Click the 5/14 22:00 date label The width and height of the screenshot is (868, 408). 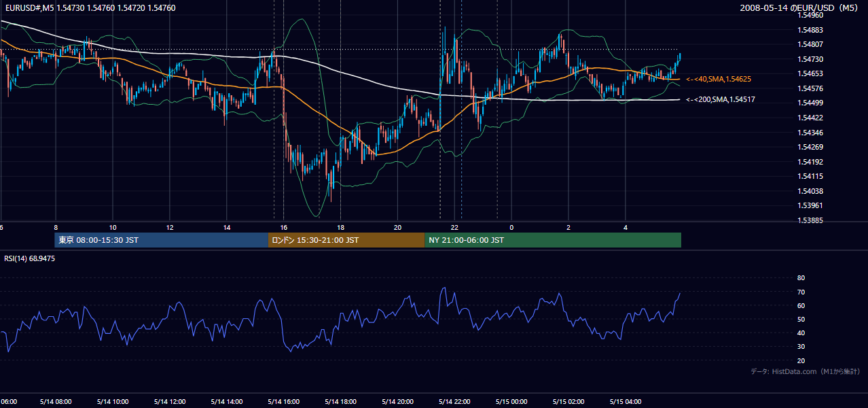coord(455,401)
